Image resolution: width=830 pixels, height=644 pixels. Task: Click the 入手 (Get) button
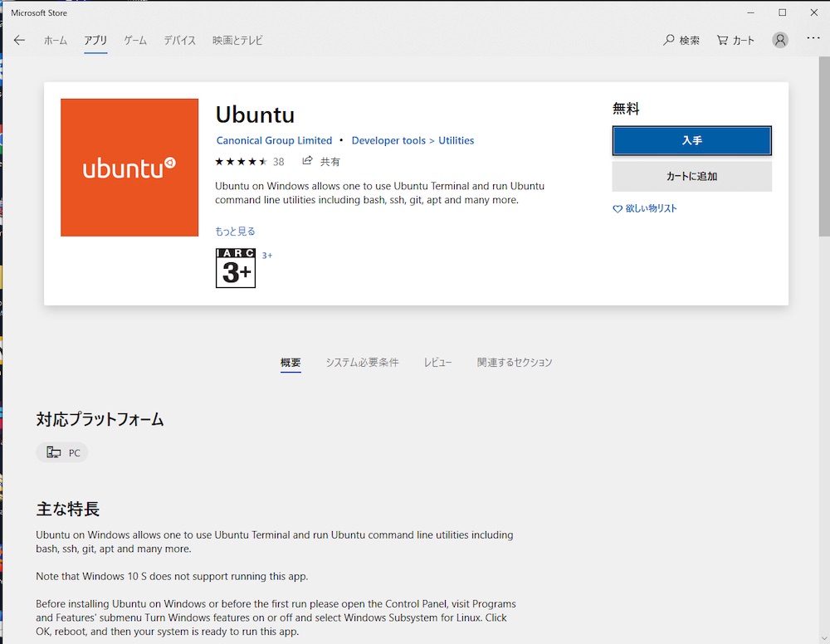click(692, 141)
